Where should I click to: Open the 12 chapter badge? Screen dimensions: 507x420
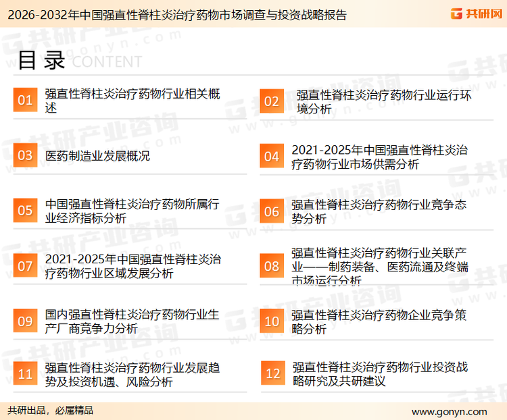(x=272, y=374)
